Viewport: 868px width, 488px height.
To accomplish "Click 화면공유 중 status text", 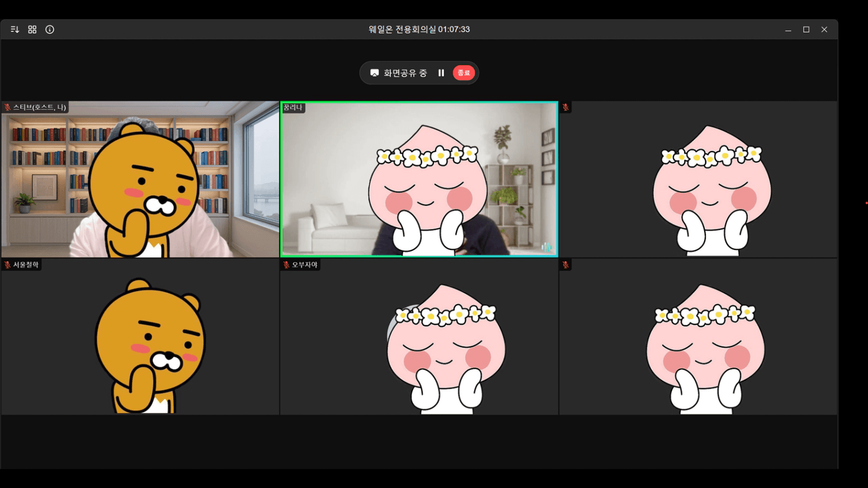I will point(405,73).
